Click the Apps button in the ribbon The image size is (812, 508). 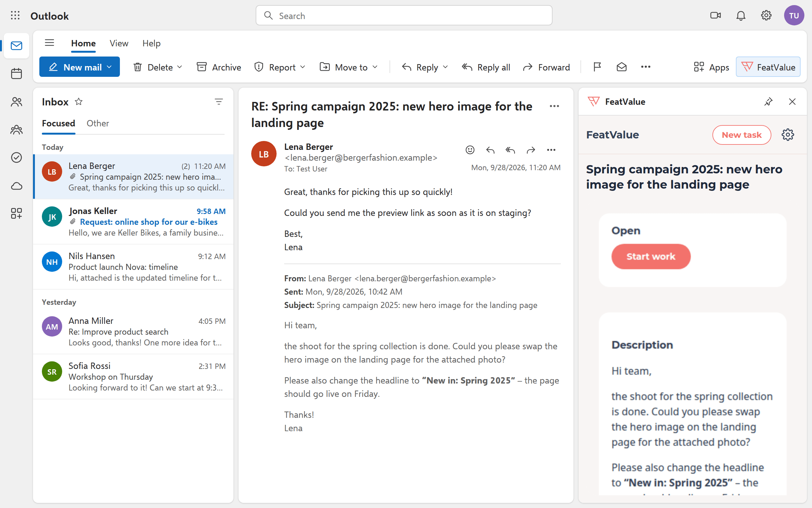click(x=711, y=67)
